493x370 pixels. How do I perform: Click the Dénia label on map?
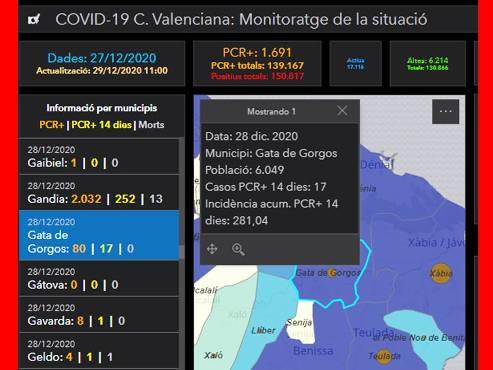(377, 164)
